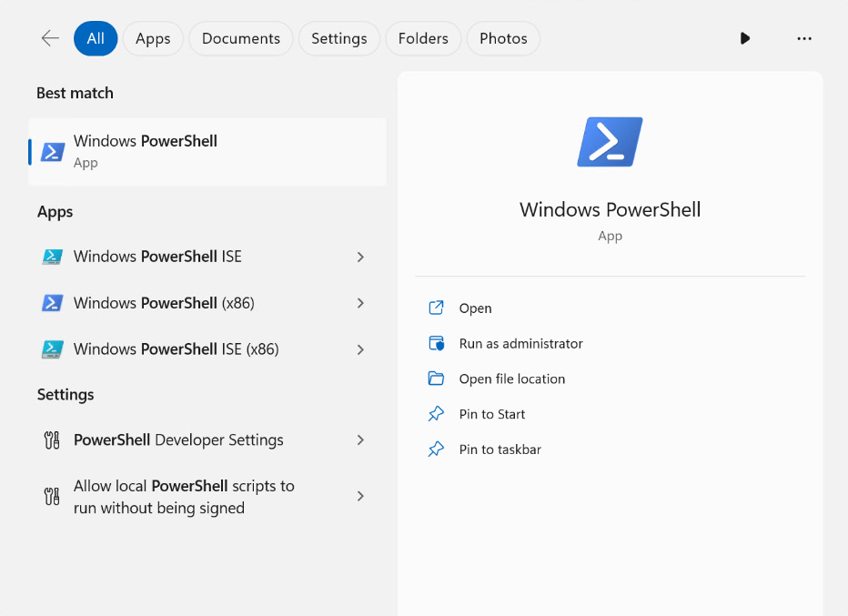Open the three-dot more options menu
Viewport: 848px width, 616px height.
click(x=804, y=38)
